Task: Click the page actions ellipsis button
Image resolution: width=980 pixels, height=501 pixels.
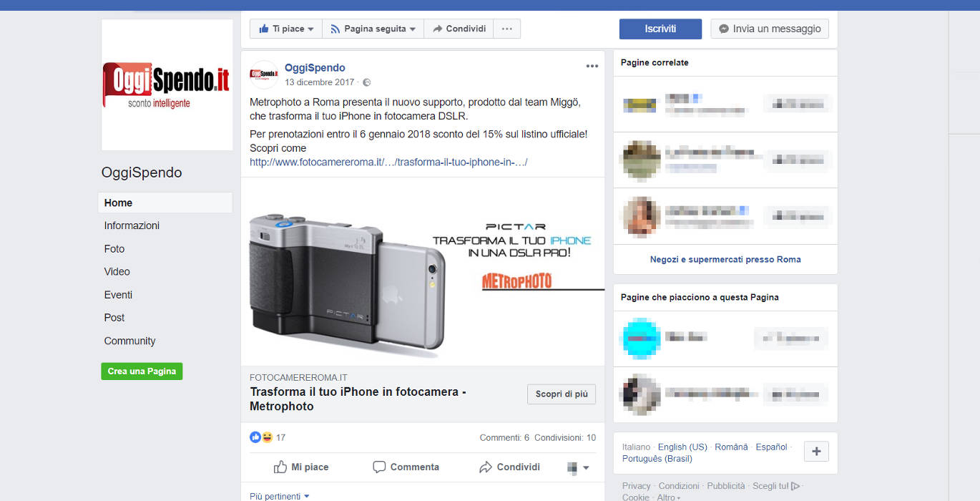Action: click(x=507, y=29)
